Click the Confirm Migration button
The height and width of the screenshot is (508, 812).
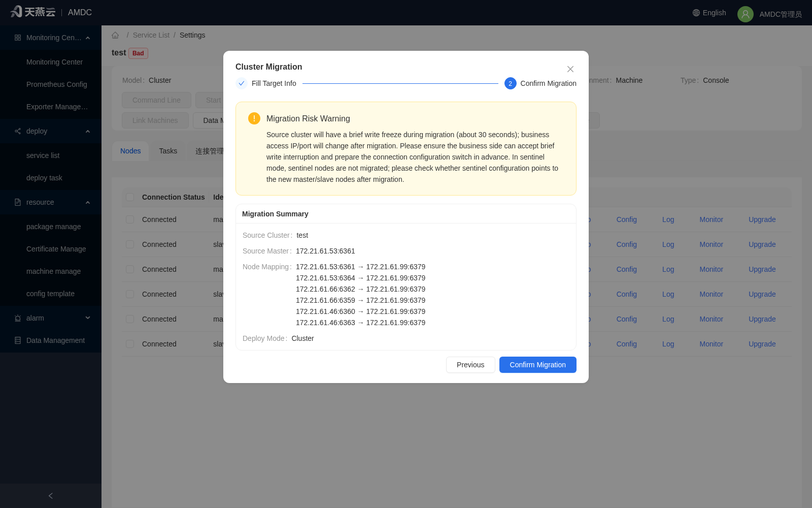[537, 365]
